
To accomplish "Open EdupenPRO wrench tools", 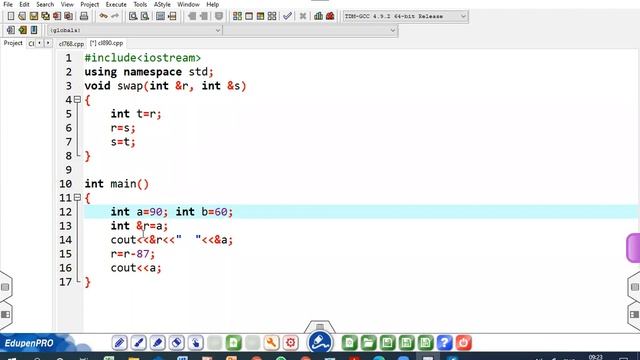I will tap(271, 343).
